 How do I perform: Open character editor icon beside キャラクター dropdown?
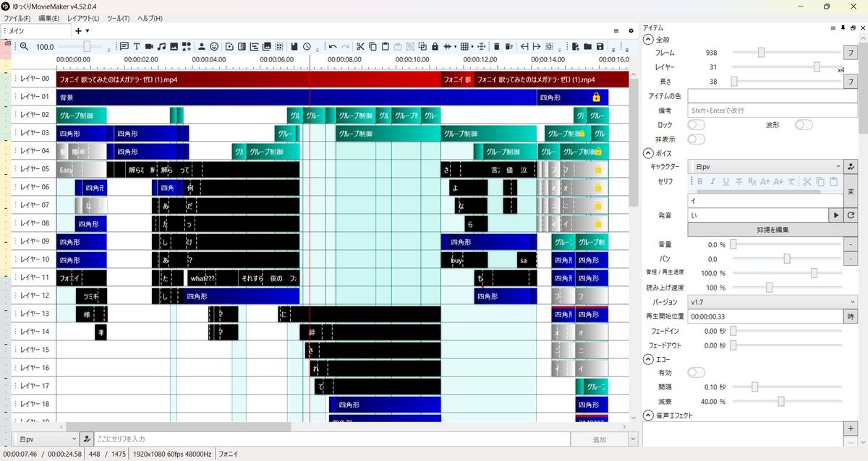coord(851,166)
